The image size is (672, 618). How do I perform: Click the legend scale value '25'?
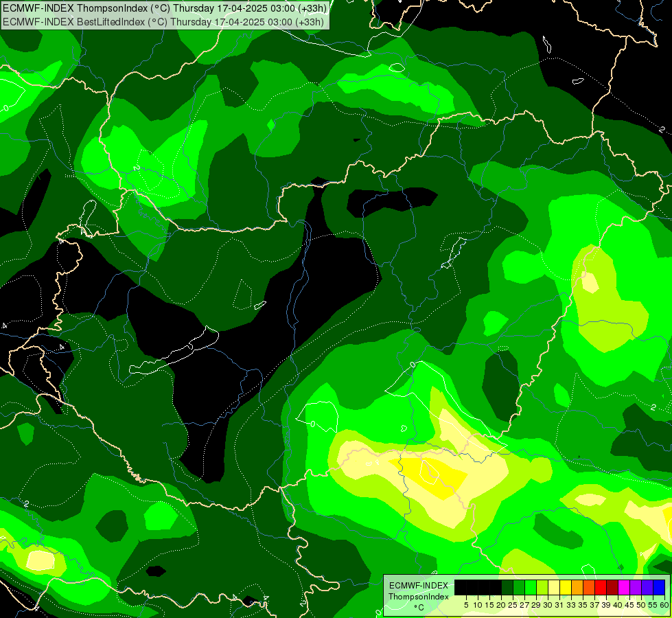click(513, 605)
